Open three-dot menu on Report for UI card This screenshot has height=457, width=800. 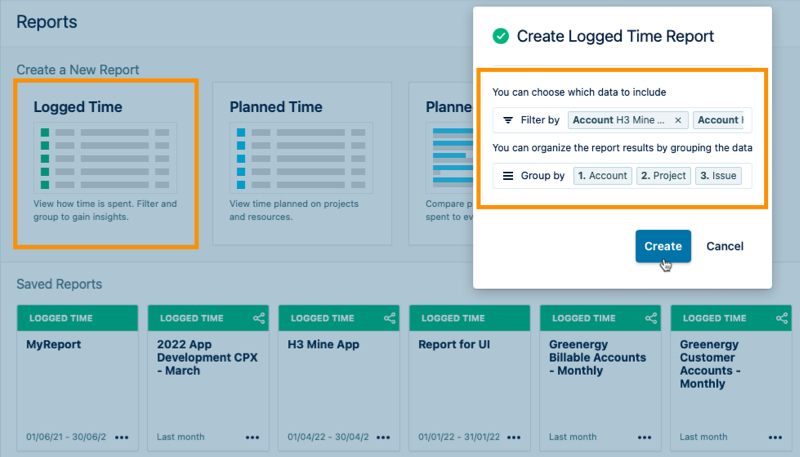pos(514,437)
